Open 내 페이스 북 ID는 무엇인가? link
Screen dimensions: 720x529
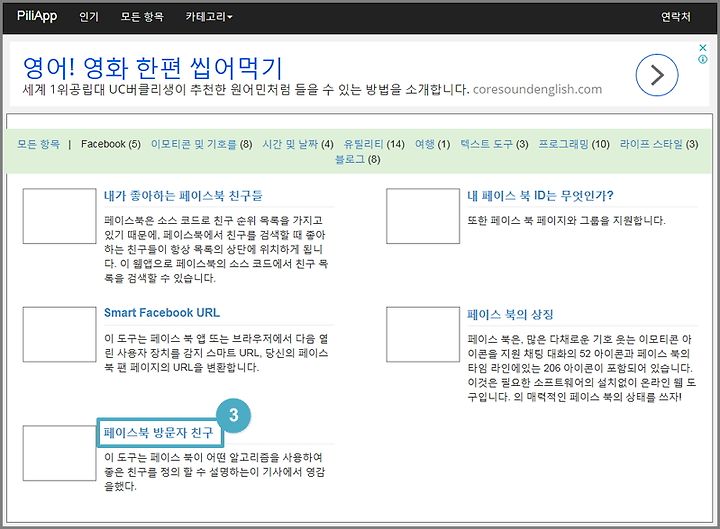point(540,196)
